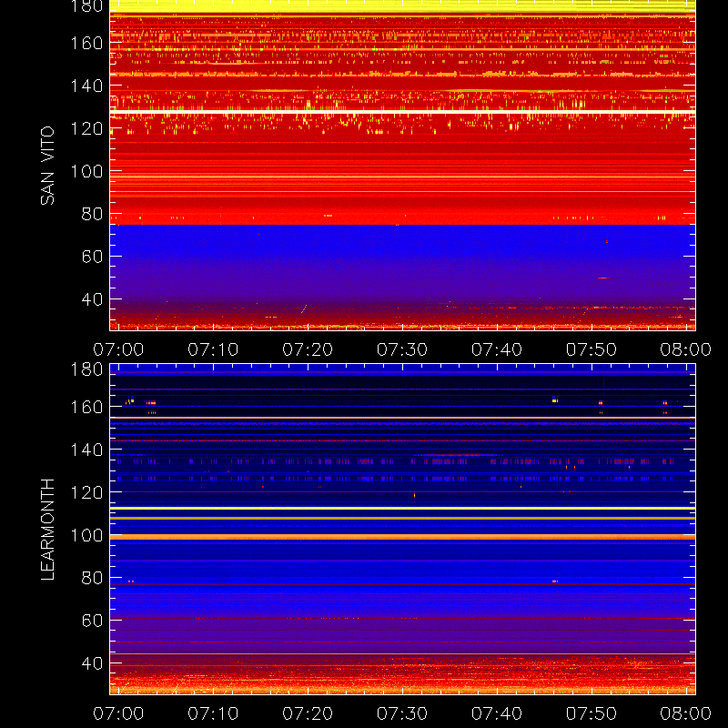Click 07:30 time label under San Vito plot
Image resolution: width=728 pixels, height=728 pixels.
point(402,349)
